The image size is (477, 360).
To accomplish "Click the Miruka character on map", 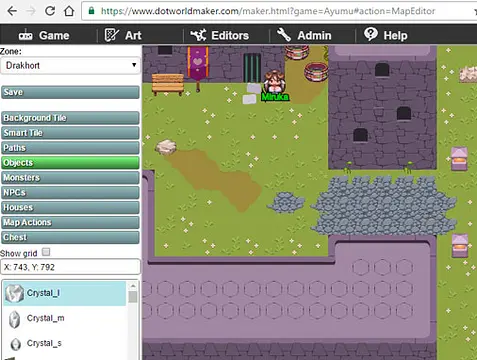I will click(274, 82).
